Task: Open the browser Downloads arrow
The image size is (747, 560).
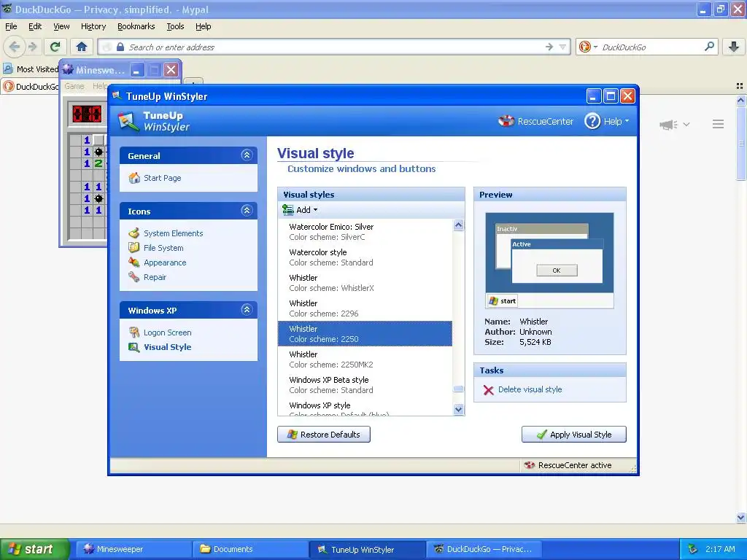Action: coord(734,47)
